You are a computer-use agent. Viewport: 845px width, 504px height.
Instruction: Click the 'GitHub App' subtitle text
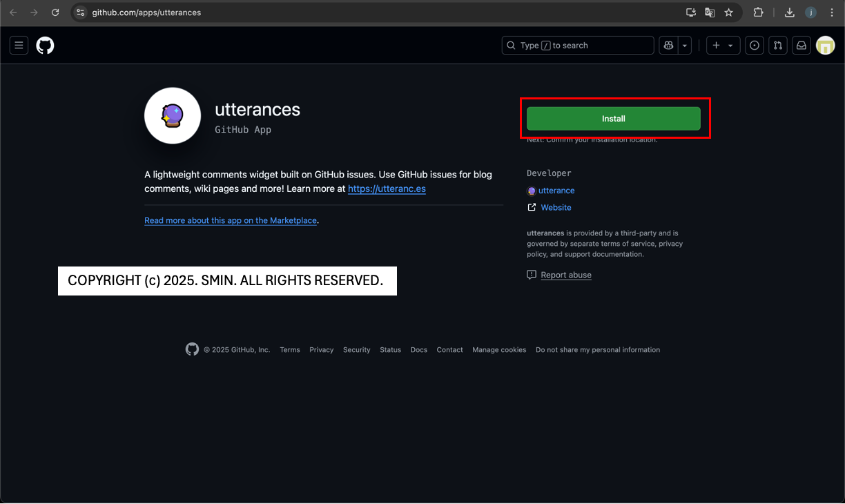[243, 130]
